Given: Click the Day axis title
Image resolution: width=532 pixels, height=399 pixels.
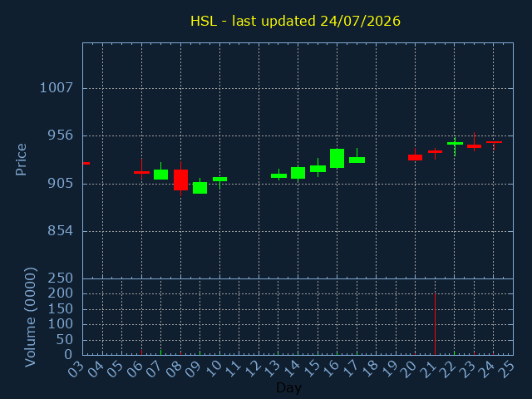Looking at the screenshot, I should [288, 388].
